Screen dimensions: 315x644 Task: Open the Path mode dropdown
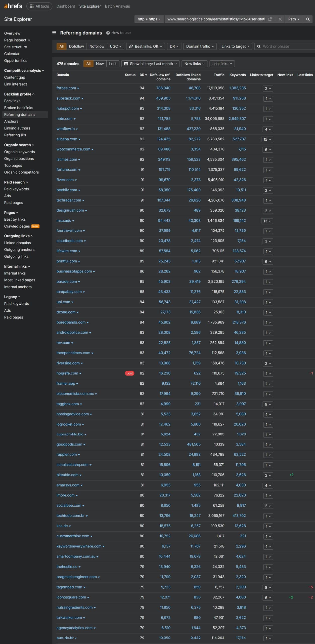pyautogui.click(x=294, y=19)
